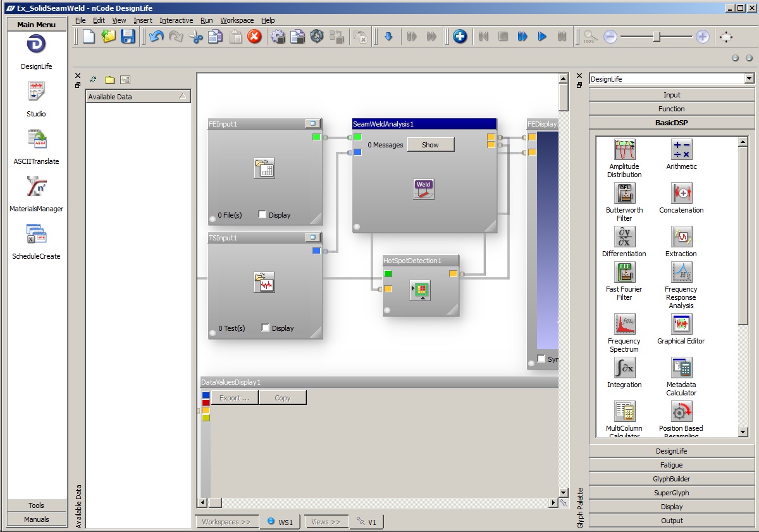Refresh the Available Data panel
Image resolution: width=759 pixels, height=532 pixels.
tap(93, 80)
